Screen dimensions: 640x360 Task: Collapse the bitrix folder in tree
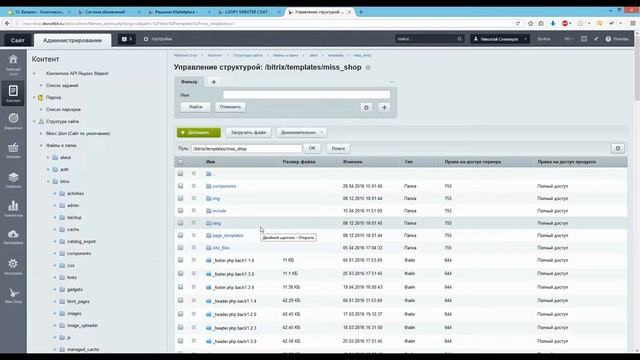[48, 182]
